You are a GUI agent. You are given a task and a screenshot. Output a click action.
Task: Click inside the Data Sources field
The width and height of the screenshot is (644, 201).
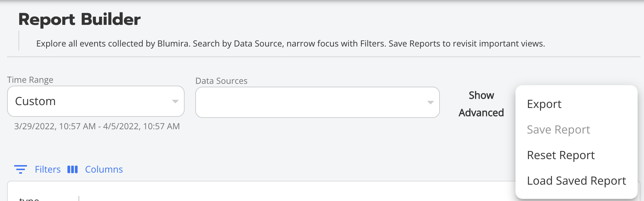point(309,102)
